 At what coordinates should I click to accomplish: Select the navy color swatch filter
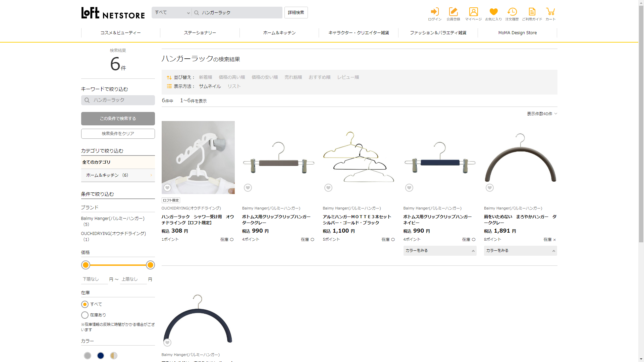point(101,356)
